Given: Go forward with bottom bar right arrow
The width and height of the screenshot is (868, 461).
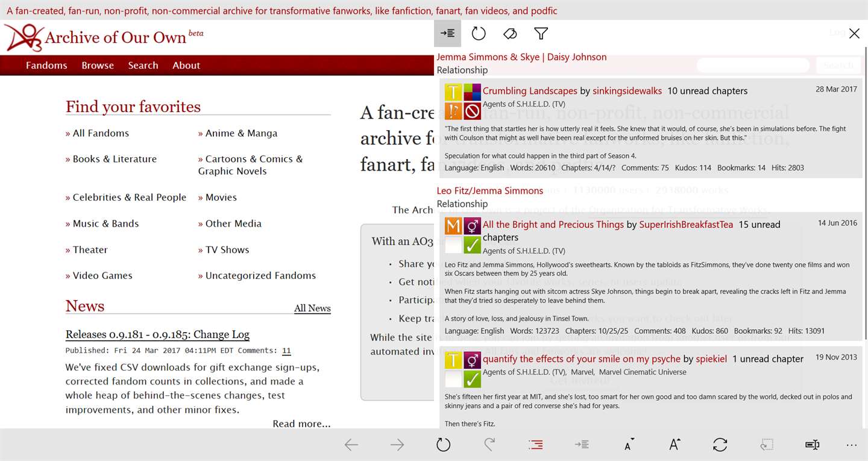Looking at the screenshot, I should click(x=397, y=445).
